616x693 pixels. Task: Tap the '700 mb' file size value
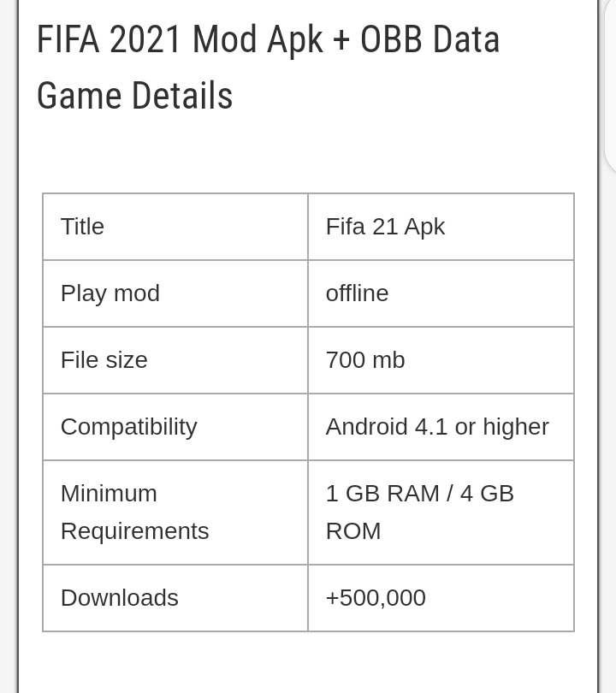pos(364,360)
